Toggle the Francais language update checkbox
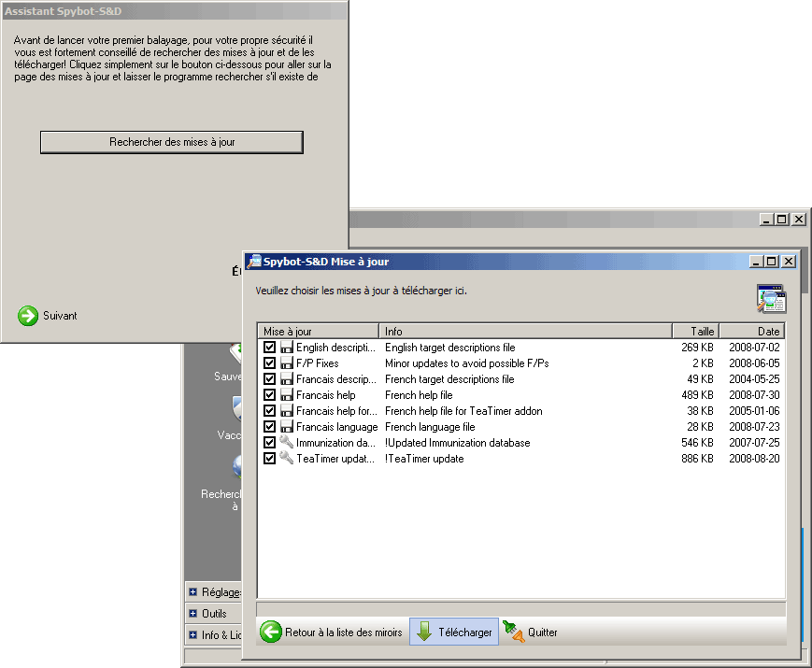 click(270, 427)
